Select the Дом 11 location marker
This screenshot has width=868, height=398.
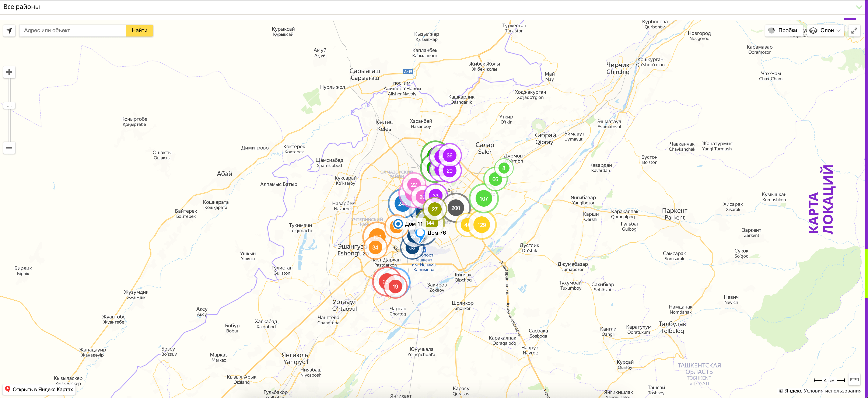pyautogui.click(x=398, y=224)
